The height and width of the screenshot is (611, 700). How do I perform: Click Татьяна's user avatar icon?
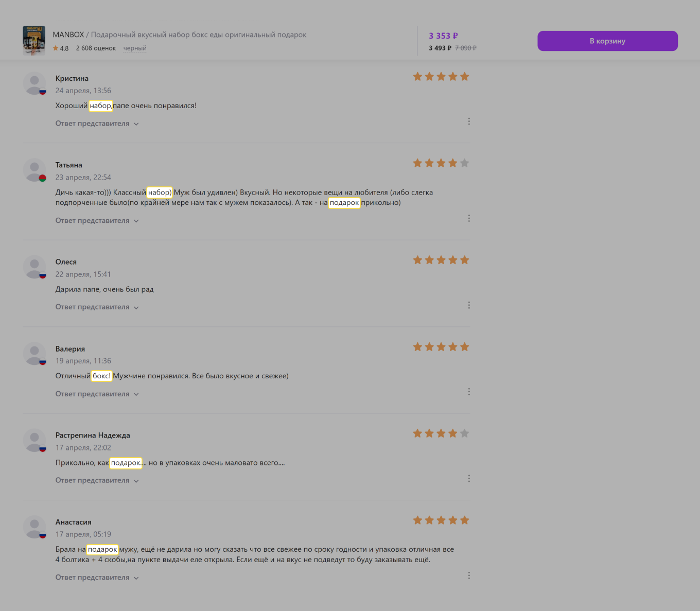tap(34, 170)
